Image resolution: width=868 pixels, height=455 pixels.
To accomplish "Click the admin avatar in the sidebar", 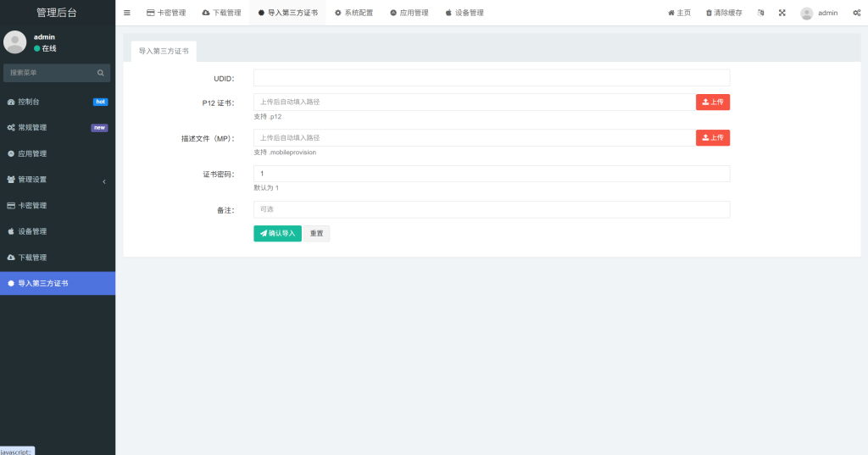I will [15, 42].
